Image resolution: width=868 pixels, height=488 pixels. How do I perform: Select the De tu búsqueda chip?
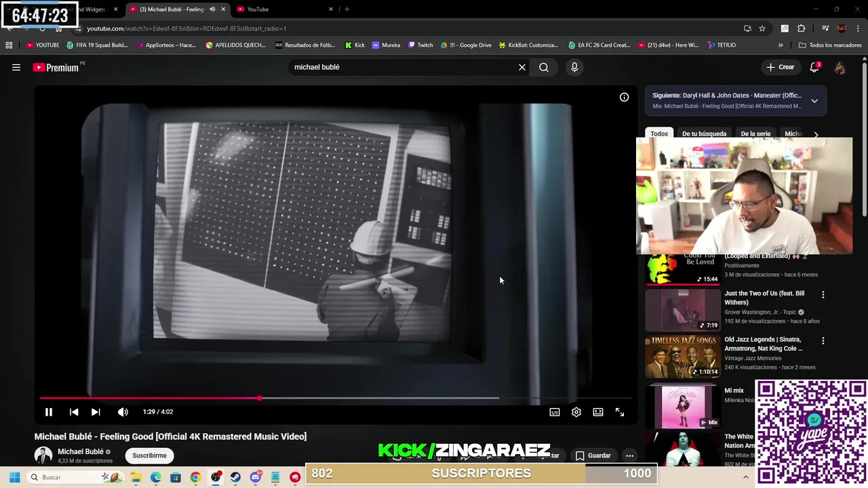coord(704,134)
